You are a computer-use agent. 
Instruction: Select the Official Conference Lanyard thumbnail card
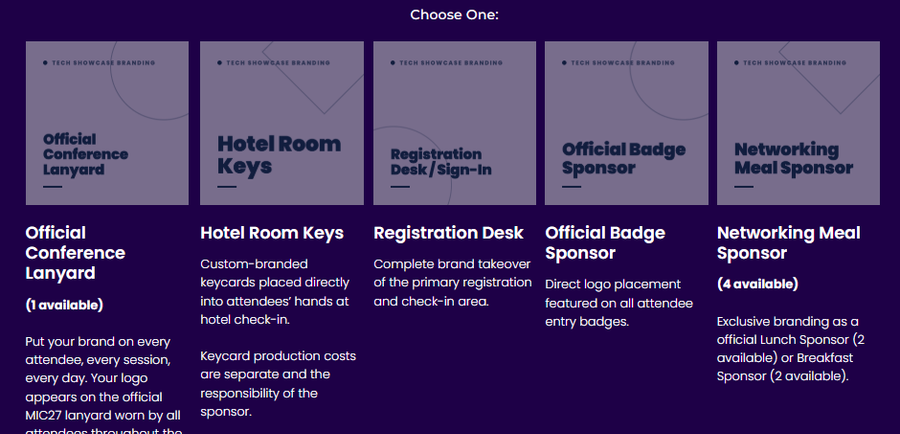pos(107,123)
